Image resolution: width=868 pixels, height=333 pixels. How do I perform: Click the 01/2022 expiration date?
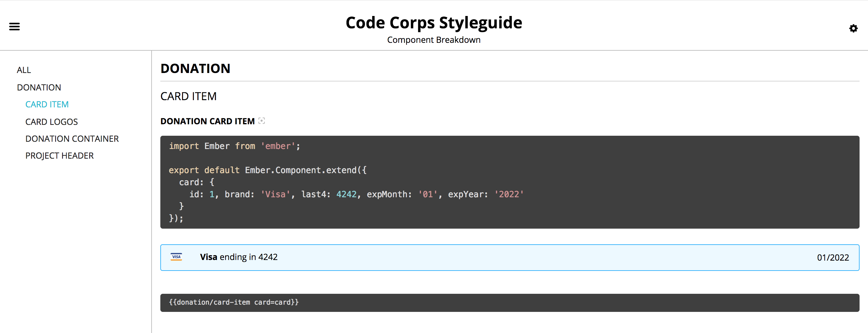point(833,258)
